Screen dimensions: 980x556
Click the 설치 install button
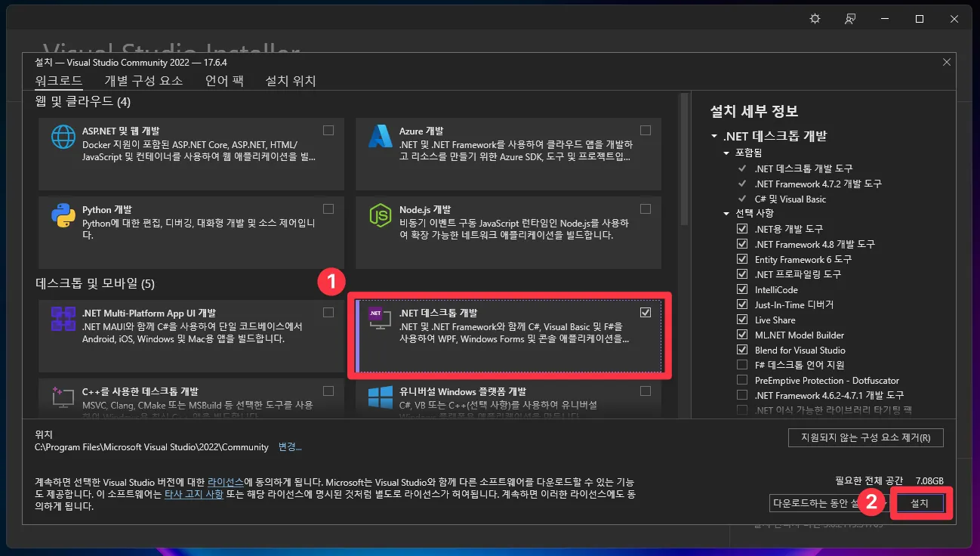[920, 503]
